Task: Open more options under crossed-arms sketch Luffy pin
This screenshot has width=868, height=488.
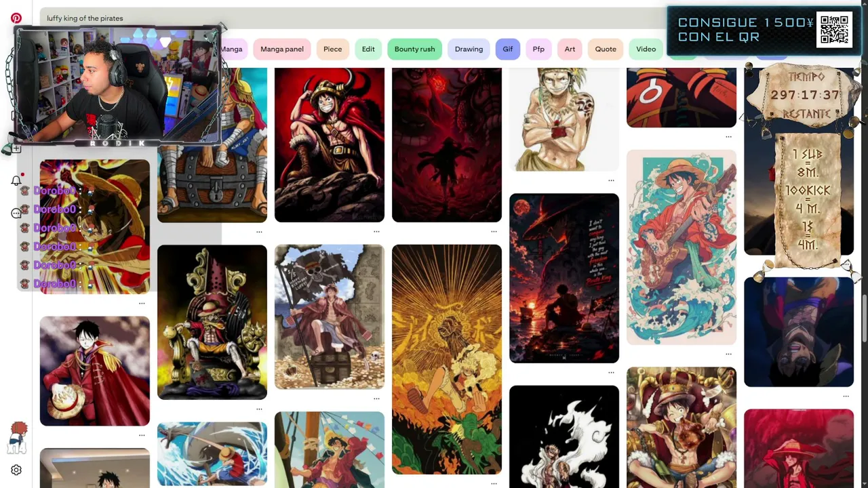Action: click(x=611, y=180)
